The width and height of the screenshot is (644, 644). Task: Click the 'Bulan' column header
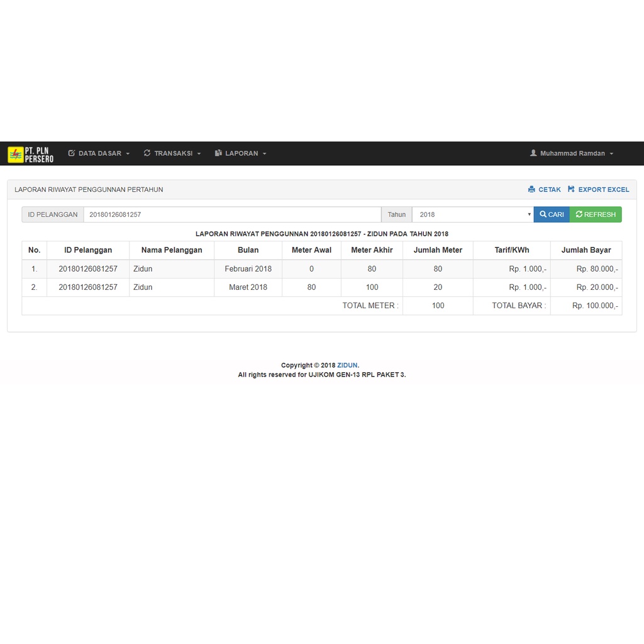248,250
